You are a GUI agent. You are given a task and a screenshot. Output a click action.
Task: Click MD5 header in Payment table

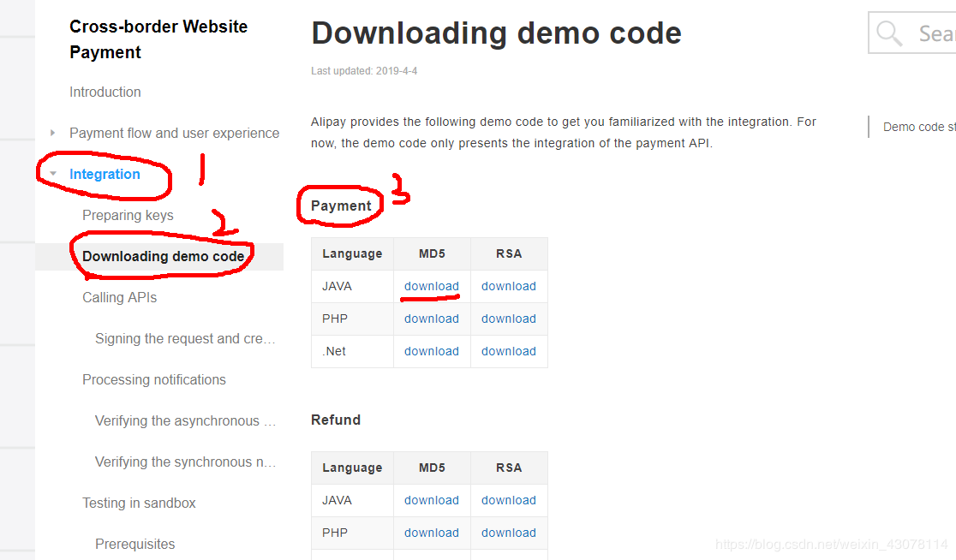coord(433,253)
